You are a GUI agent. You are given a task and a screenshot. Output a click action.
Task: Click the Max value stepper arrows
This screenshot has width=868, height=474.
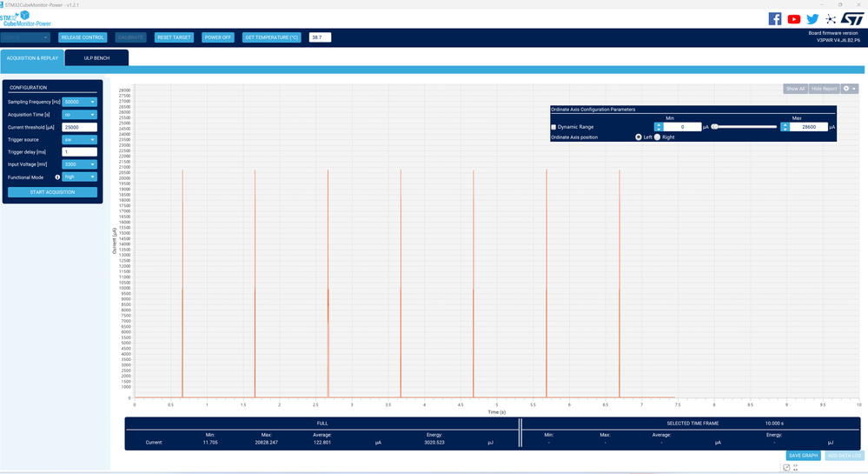(785, 127)
